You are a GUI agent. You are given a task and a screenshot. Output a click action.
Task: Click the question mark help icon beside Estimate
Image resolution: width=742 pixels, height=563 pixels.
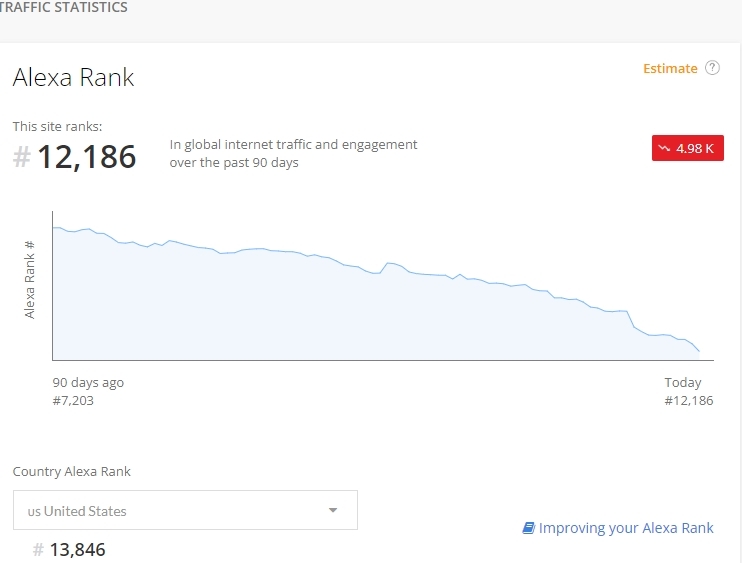(x=712, y=68)
